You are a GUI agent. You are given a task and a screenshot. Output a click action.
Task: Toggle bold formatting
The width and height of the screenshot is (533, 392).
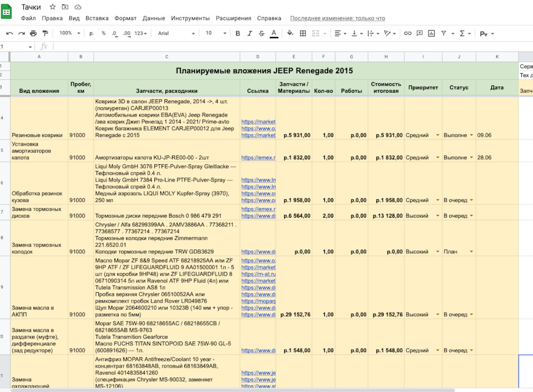238,33
